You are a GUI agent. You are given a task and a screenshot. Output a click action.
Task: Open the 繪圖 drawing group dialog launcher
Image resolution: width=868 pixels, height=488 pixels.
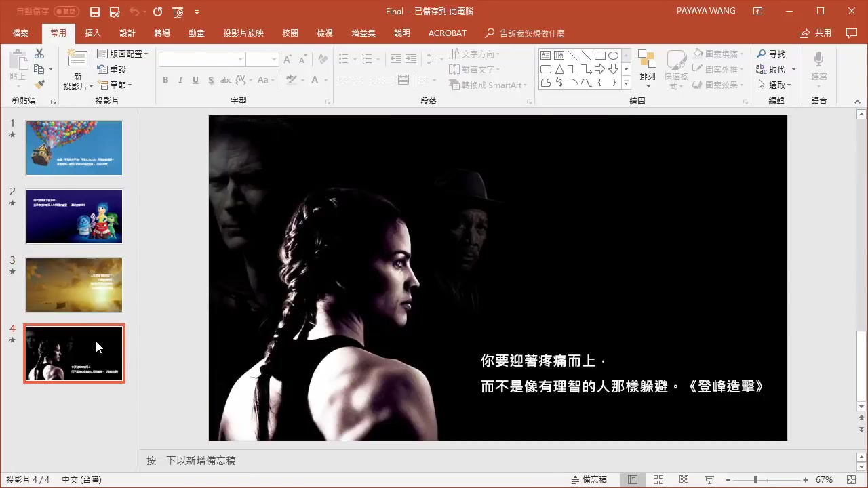[744, 102]
